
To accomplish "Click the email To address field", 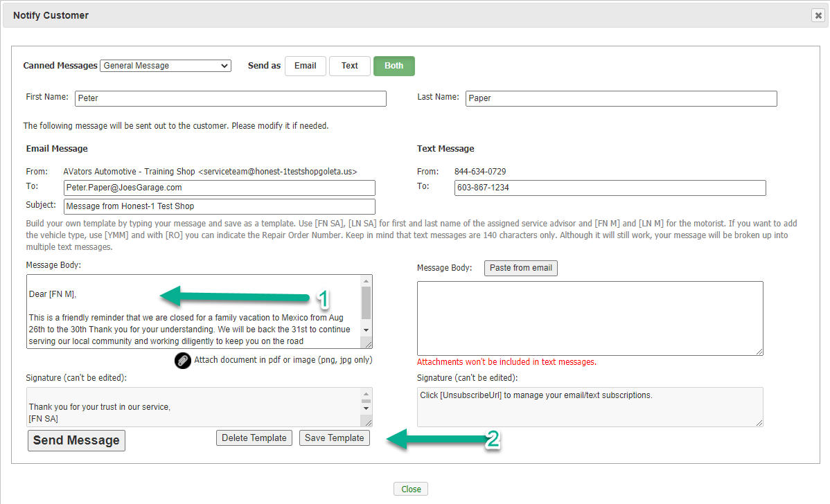I will (x=219, y=188).
